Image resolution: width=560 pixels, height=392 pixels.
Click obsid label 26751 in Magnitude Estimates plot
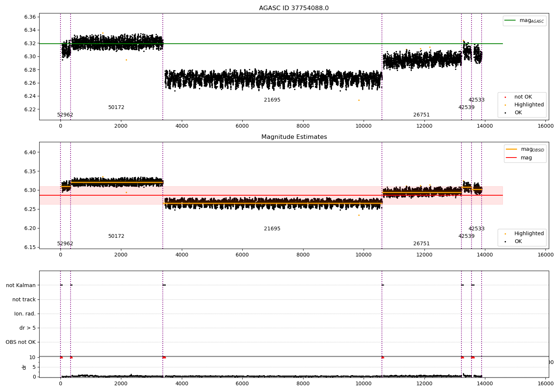[421, 244]
